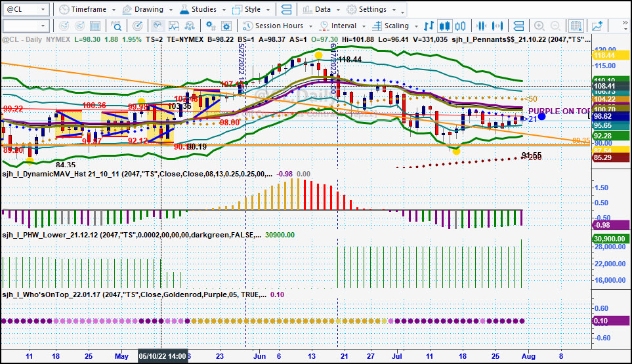Click the Scaling axis icon
The image size is (632, 364).
tap(377, 26)
